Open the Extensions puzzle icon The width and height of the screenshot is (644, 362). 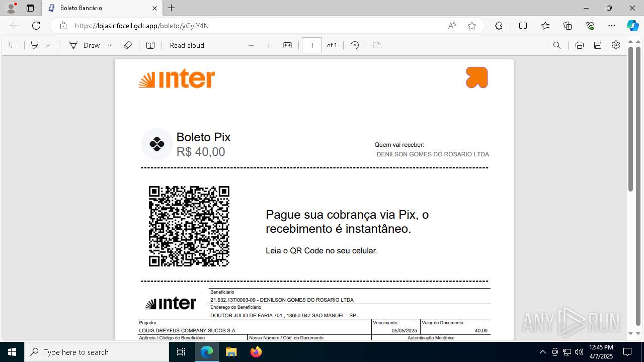(x=499, y=26)
